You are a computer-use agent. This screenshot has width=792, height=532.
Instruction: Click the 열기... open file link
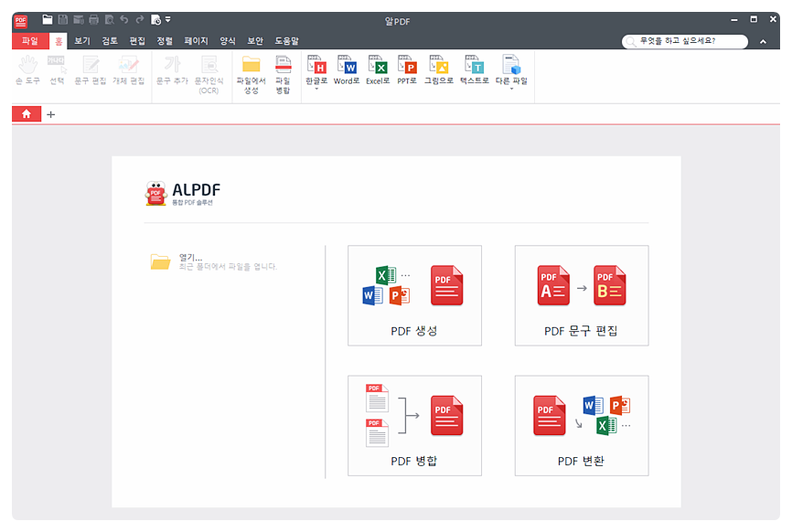190,258
